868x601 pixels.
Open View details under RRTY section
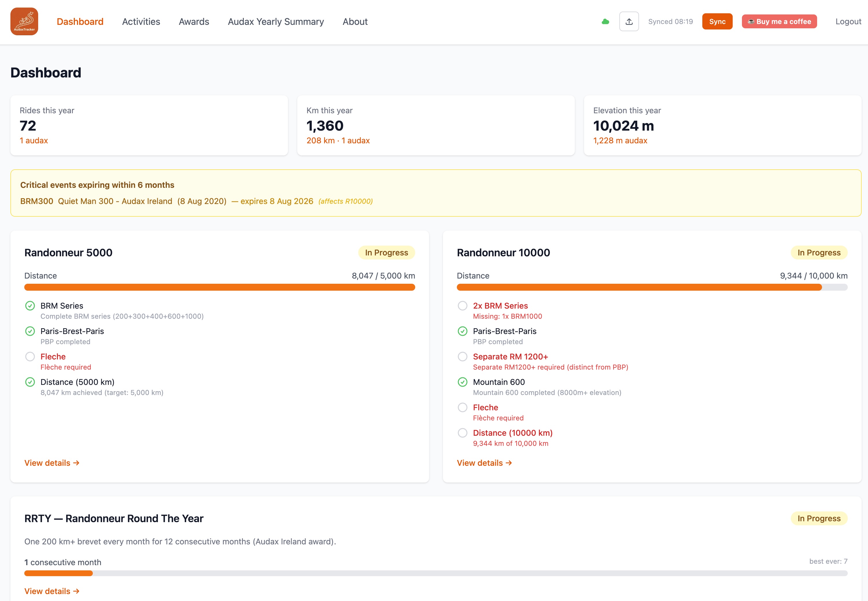[52, 591]
